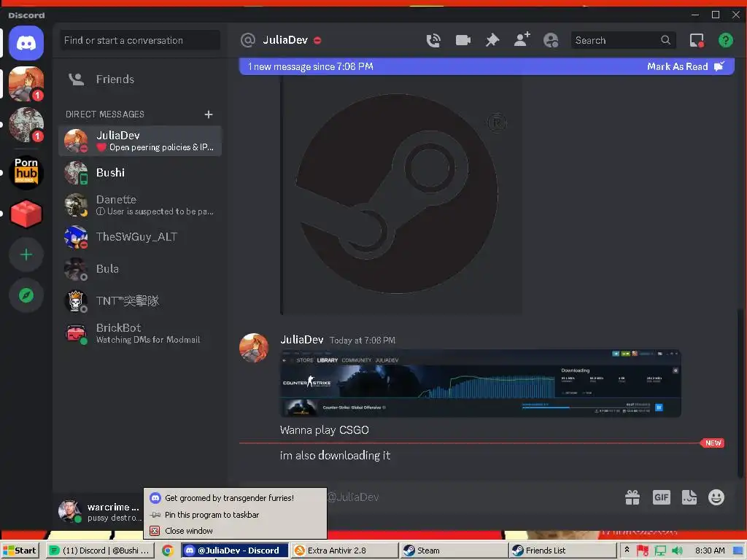The height and width of the screenshot is (560, 747).
Task: Start a video call icon
Action: coord(462,41)
